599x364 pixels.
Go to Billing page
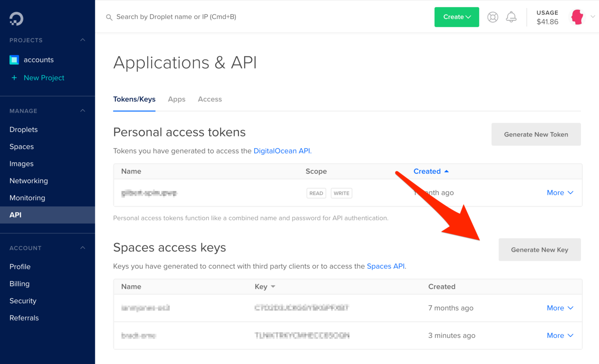(19, 284)
